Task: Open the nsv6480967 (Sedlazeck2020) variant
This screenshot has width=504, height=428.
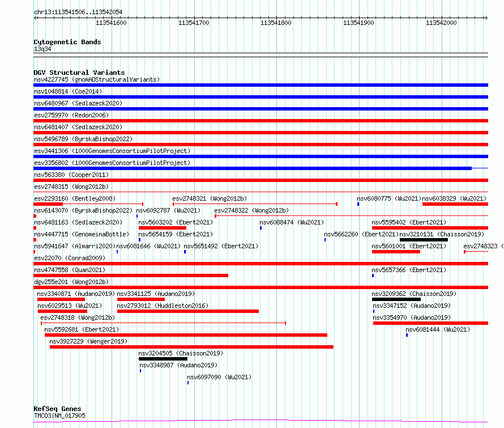Action: pos(78,103)
